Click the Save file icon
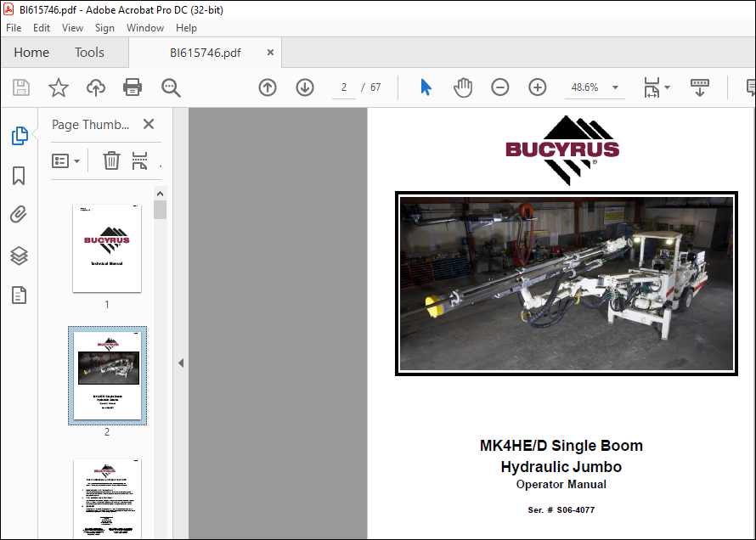The image size is (756, 540). tap(20, 87)
